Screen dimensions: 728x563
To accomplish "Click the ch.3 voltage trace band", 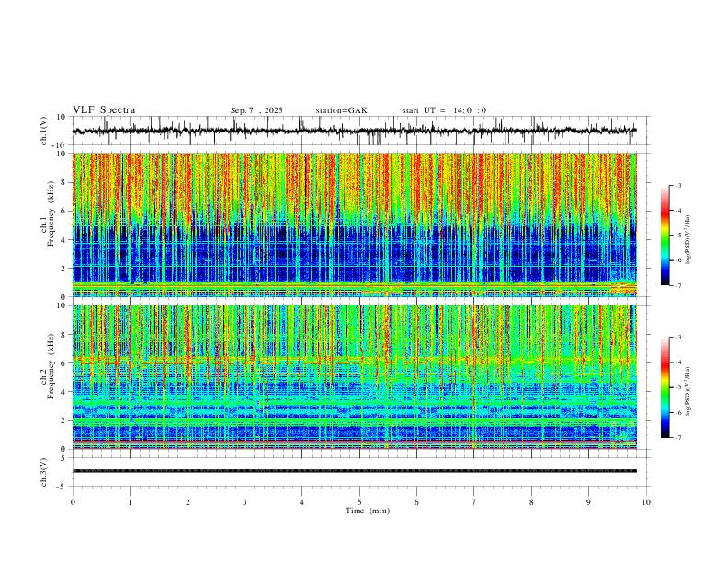I will click(x=354, y=471).
